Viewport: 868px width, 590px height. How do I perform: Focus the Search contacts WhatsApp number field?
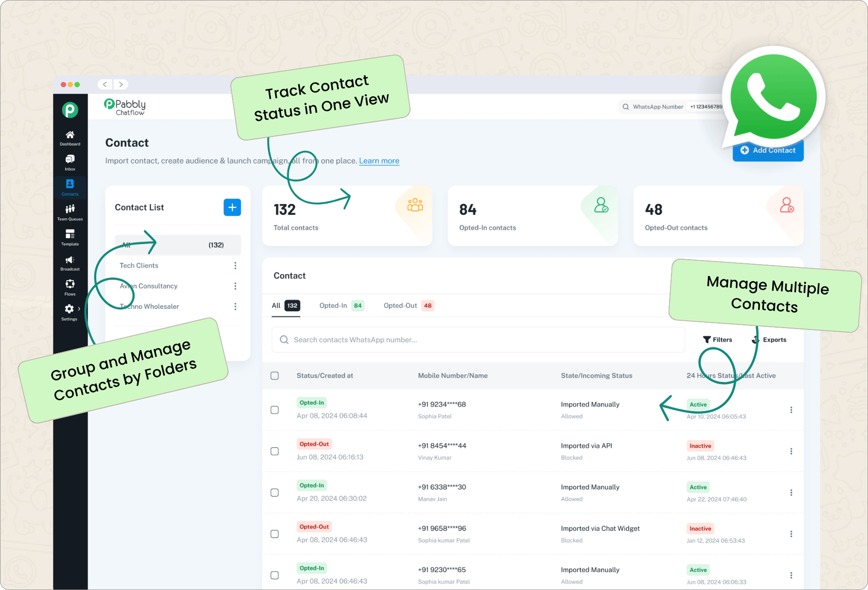point(478,339)
